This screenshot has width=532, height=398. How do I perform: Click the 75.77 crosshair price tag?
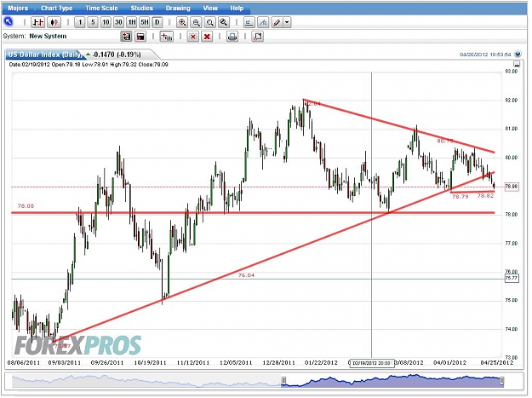point(512,278)
